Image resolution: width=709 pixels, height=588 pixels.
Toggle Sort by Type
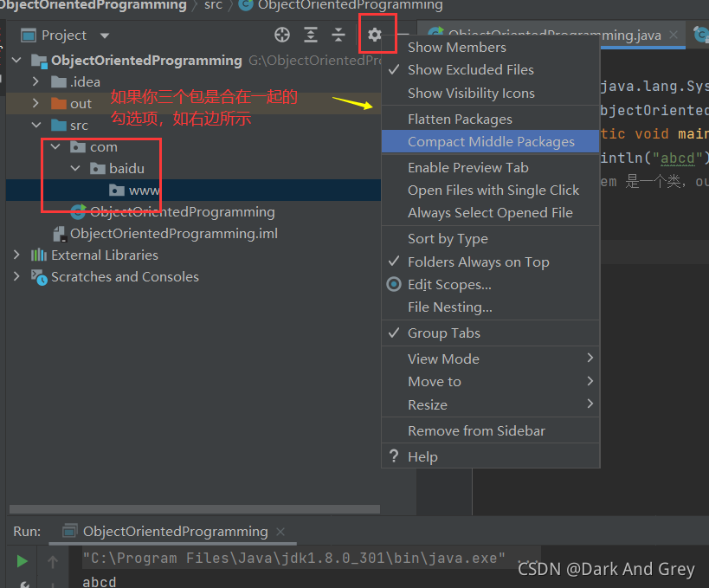(491, 239)
